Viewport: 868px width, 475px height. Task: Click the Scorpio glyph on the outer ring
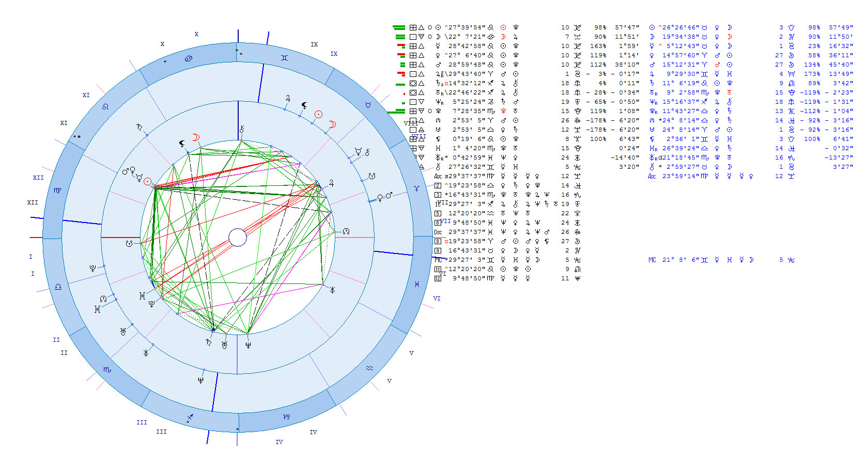[107, 370]
